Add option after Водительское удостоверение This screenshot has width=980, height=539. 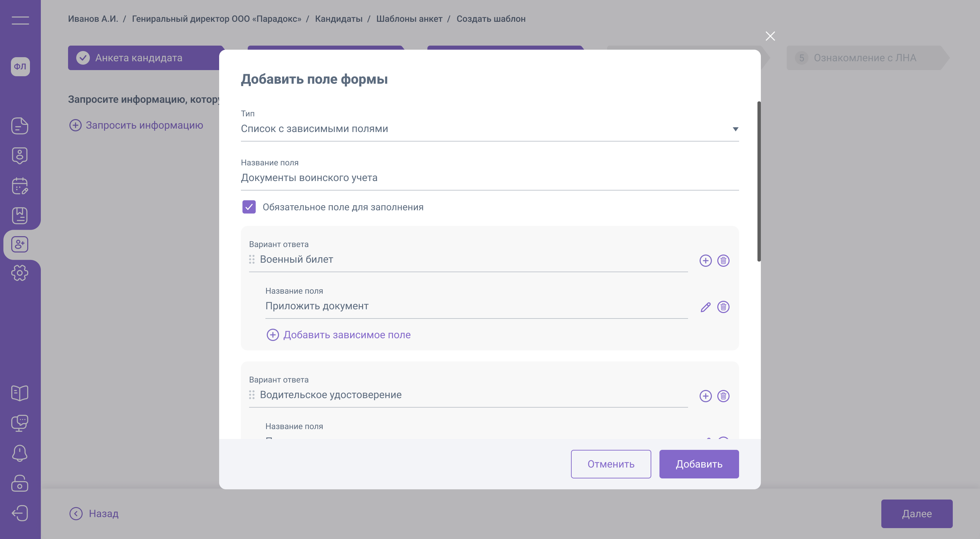(705, 396)
